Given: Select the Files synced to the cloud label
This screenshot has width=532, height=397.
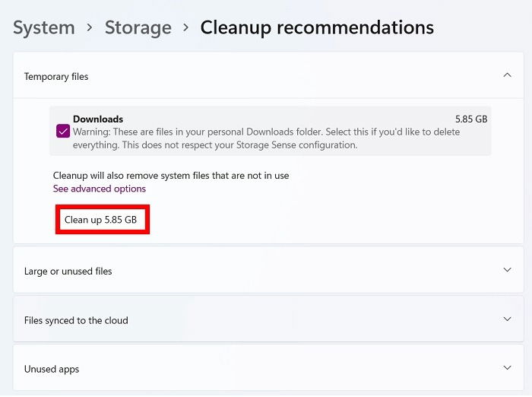Looking at the screenshot, I should pos(76,321).
